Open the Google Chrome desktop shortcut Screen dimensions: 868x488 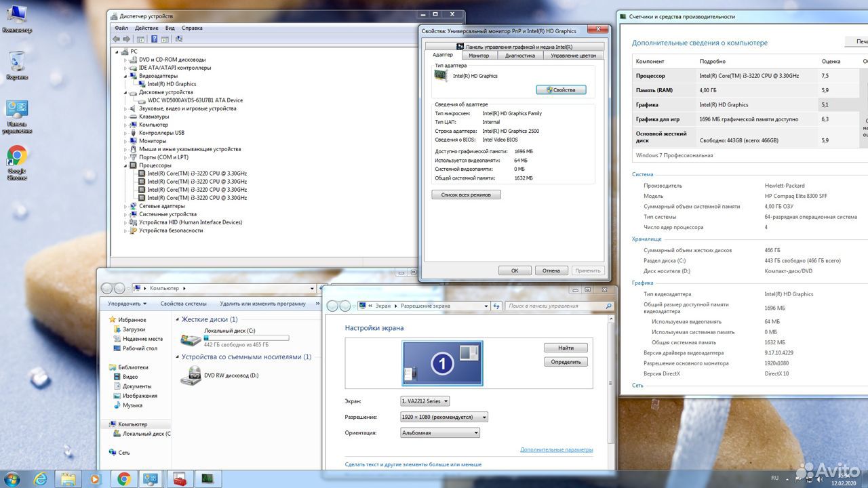(x=16, y=163)
